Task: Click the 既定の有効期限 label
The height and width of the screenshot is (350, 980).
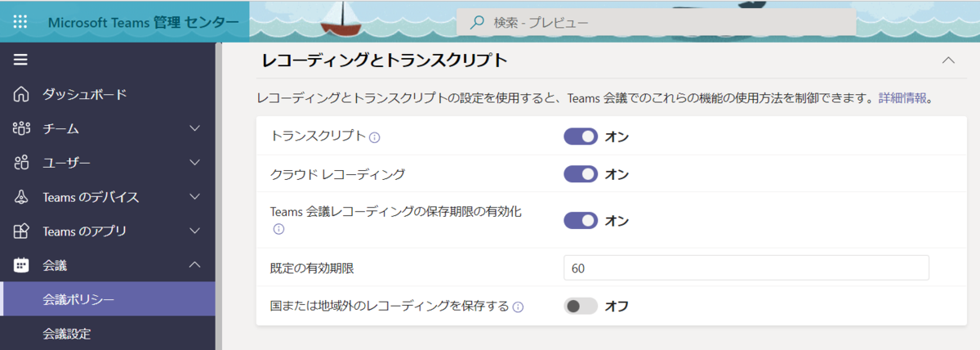Action: (x=311, y=268)
